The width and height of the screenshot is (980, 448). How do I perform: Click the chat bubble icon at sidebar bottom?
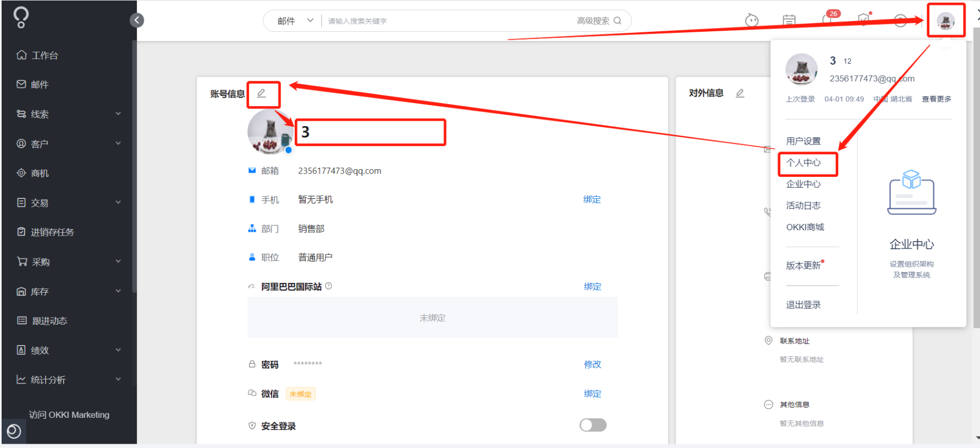[x=14, y=431]
